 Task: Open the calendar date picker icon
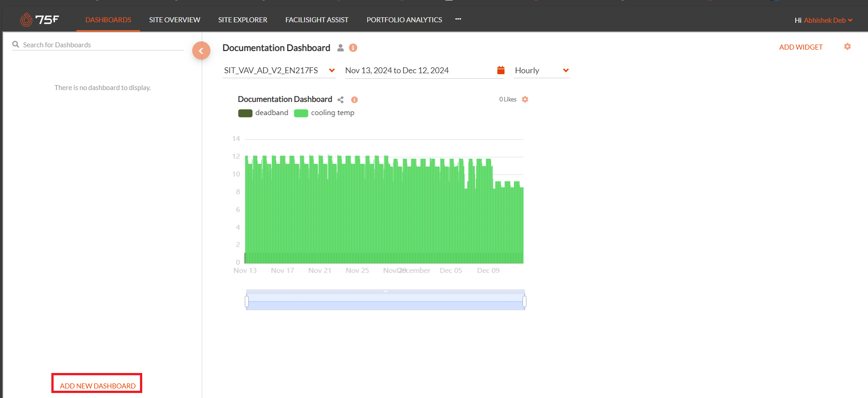[501, 70]
